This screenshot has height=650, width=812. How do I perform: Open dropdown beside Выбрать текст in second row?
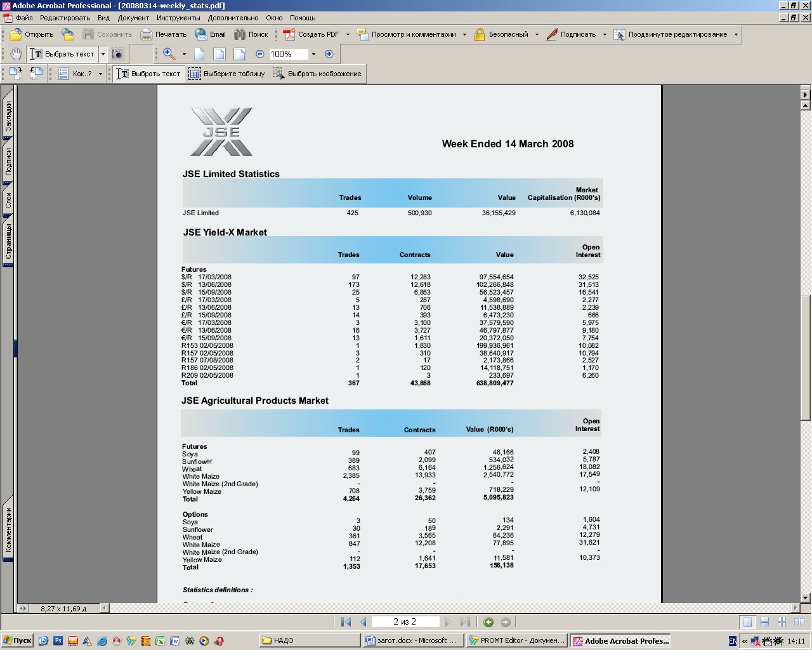pos(103,54)
